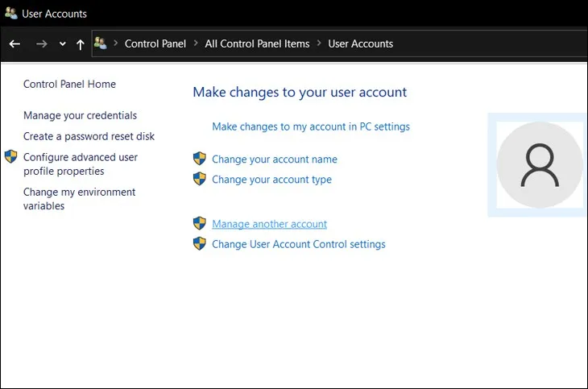
Task: Expand chevron after All Control Panel Items
Action: 319,43
